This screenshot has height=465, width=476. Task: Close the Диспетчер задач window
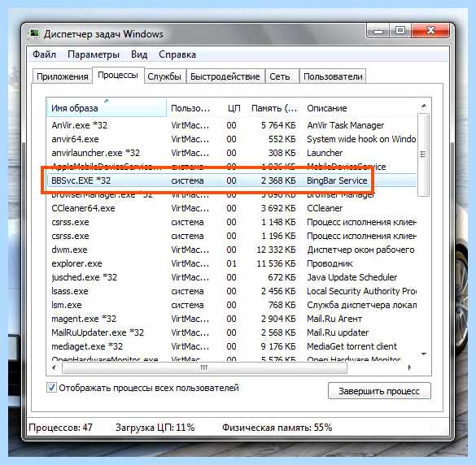(430, 31)
